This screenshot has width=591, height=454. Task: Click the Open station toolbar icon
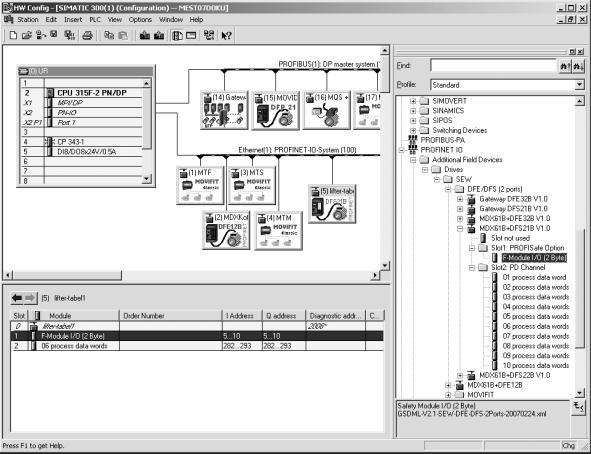tap(26, 35)
